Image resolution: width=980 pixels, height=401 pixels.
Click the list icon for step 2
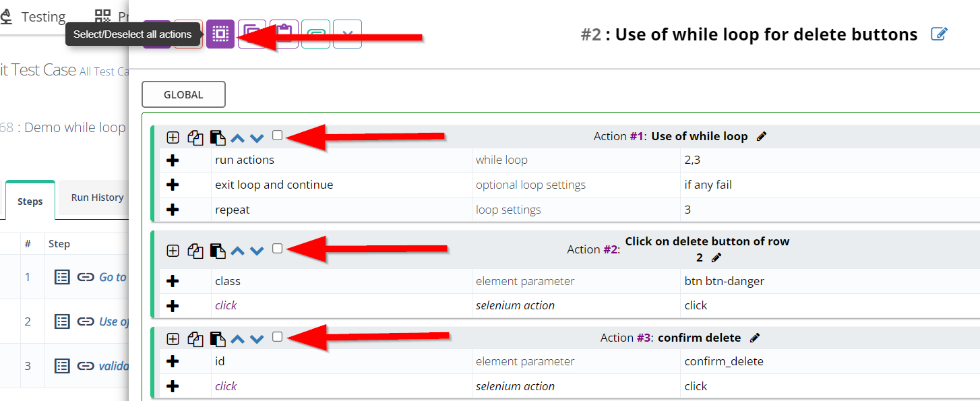coord(62,321)
